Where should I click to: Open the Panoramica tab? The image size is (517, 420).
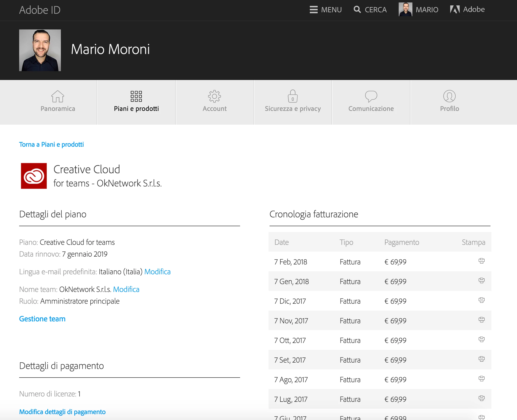(x=58, y=102)
